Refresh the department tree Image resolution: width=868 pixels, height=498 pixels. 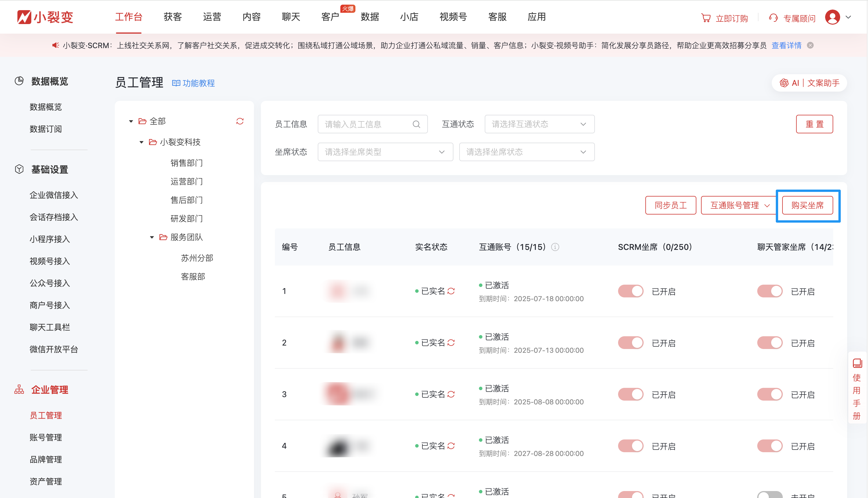[x=240, y=121]
